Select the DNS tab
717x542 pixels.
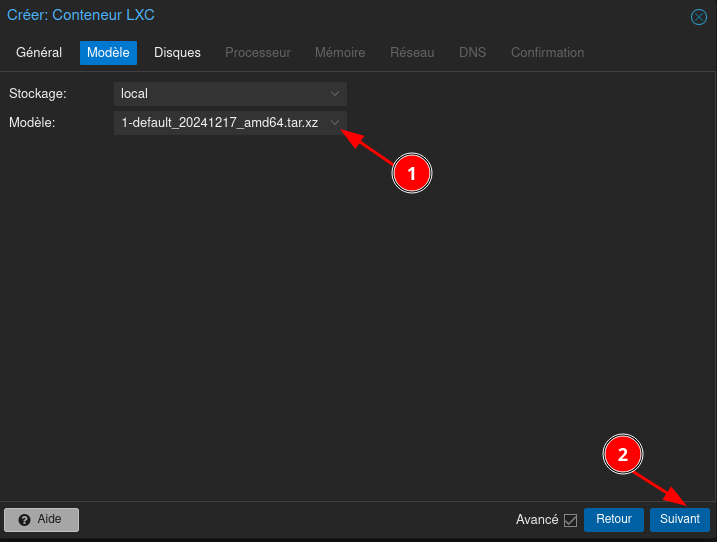(x=472, y=53)
